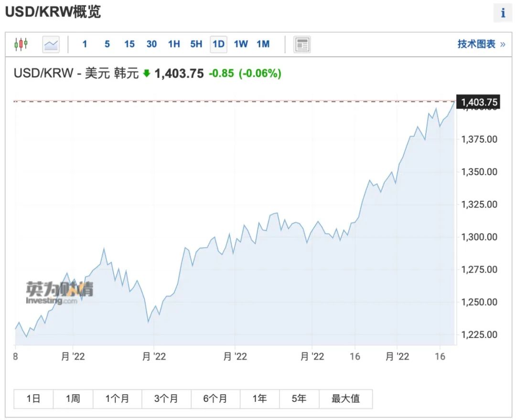516x420 pixels.
Task: Click the info icon beside the title
Action: (x=503, y=13)
